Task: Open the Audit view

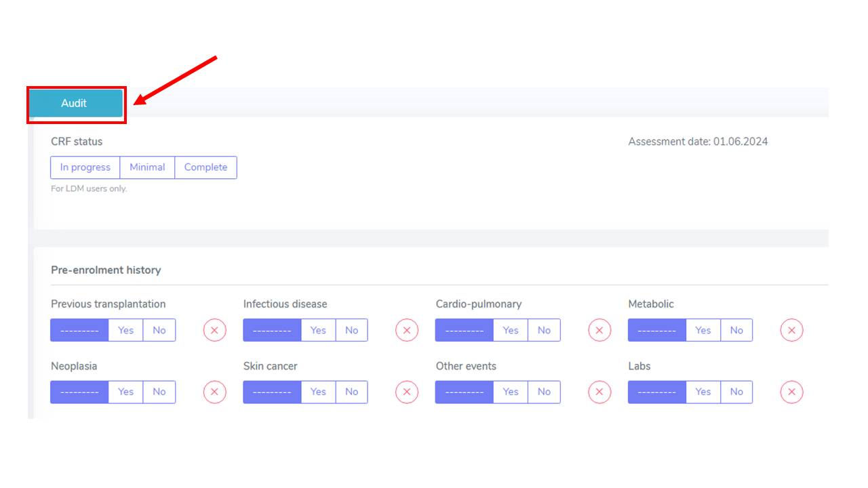Action: (x=75, y=104)
